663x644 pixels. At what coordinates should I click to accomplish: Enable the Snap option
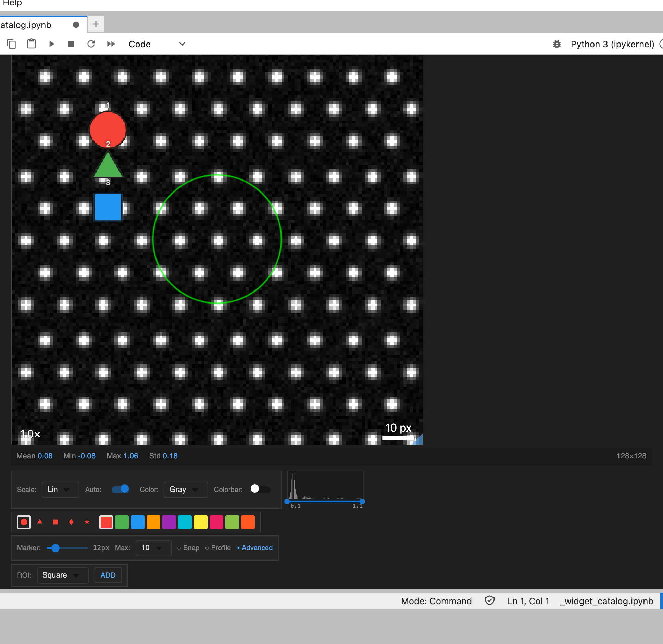click(188, 548)
